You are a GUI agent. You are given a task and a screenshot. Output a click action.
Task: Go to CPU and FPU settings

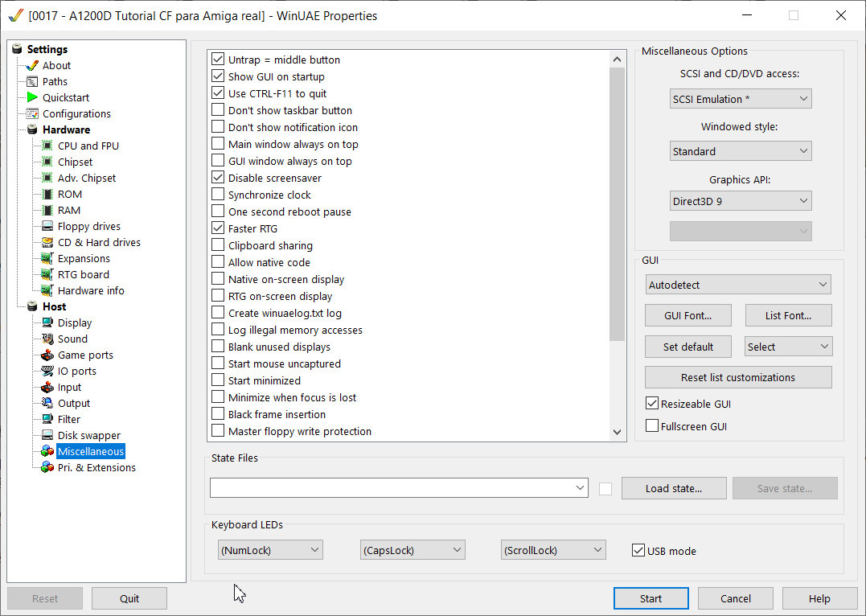[88, 146]
